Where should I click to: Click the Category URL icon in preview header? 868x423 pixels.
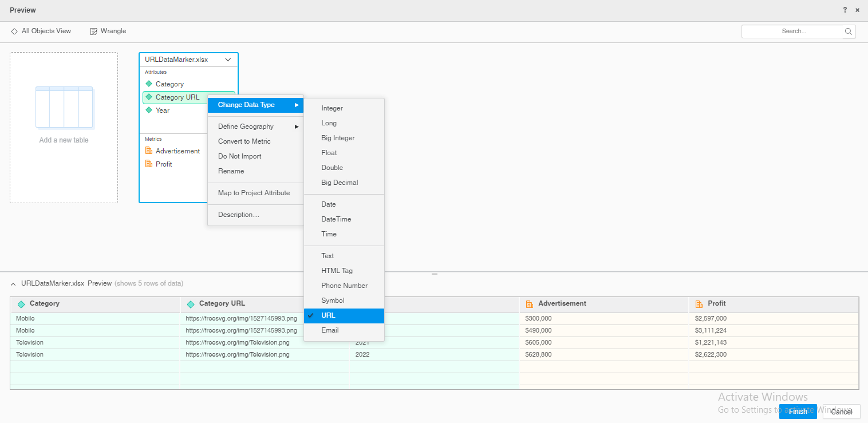point(191,303)
